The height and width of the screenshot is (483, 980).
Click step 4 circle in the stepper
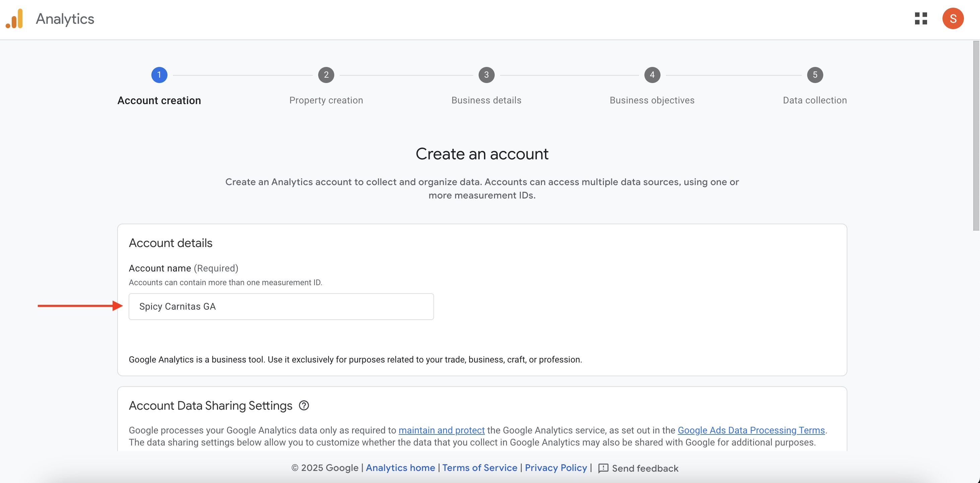[652, 75]
